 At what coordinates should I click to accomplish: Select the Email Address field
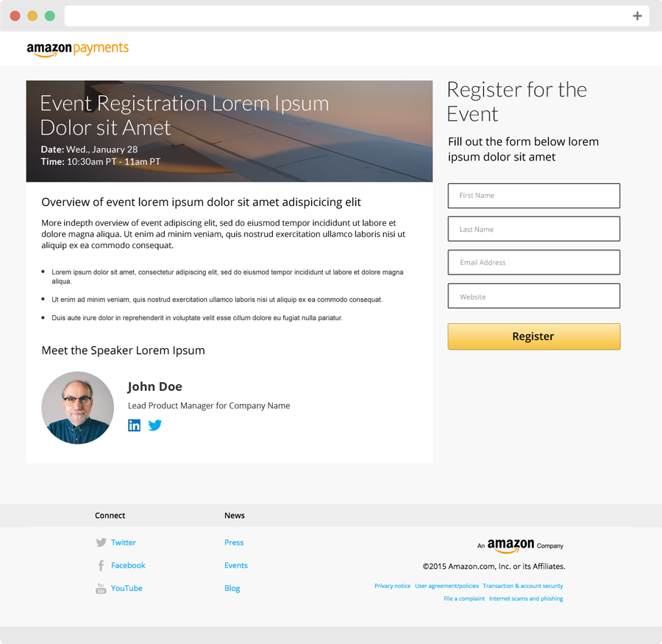coord(534,263)
